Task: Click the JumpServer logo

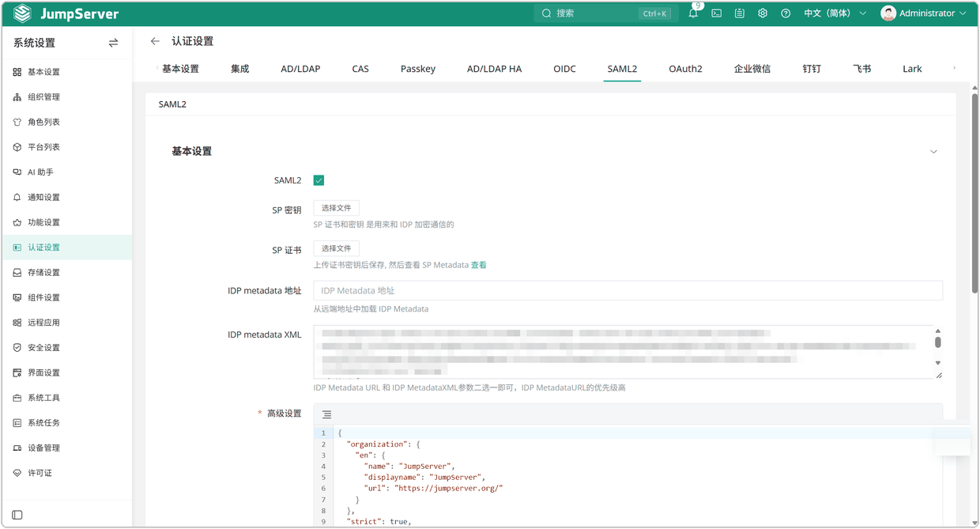Action: pyautogui.click(x=66, y=14)
